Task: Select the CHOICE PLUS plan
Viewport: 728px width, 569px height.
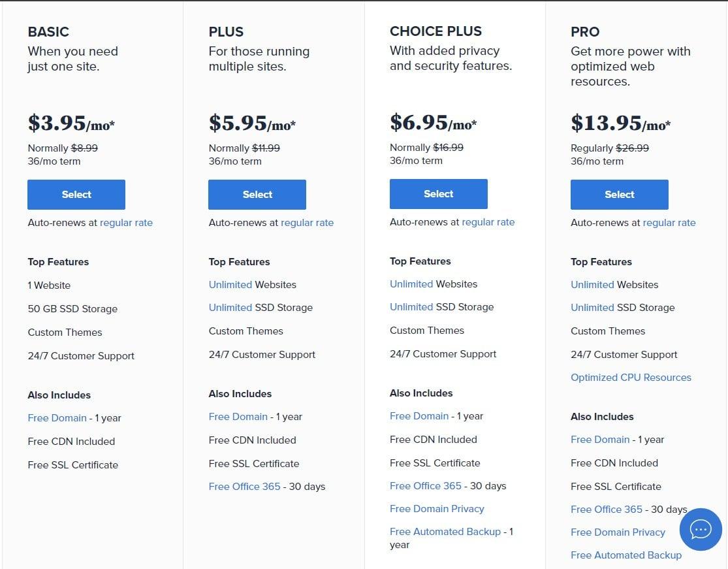Action: pyautogui.click(x=438, y=193)
